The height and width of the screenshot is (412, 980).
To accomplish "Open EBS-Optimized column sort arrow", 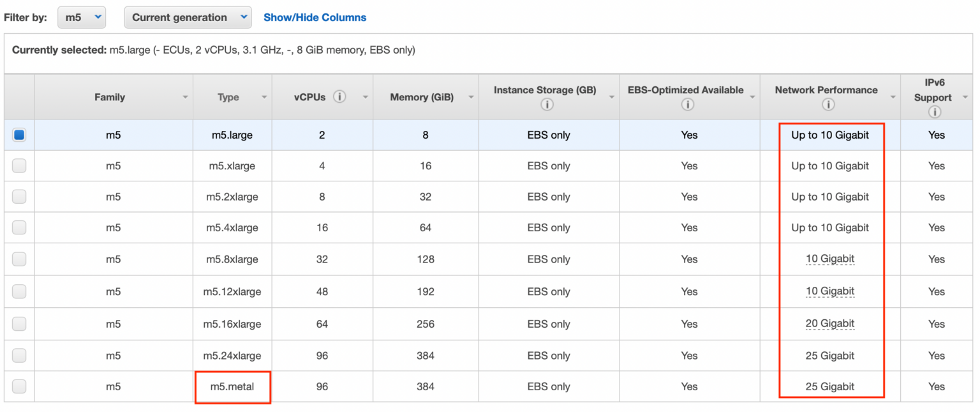I will tap(752, 98).
